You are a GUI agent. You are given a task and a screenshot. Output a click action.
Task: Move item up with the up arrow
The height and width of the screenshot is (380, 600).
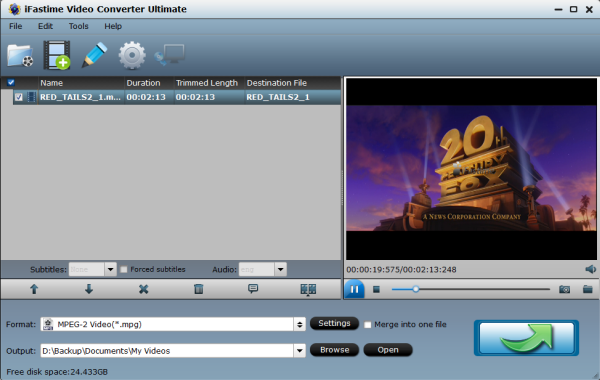coord(34,289)
